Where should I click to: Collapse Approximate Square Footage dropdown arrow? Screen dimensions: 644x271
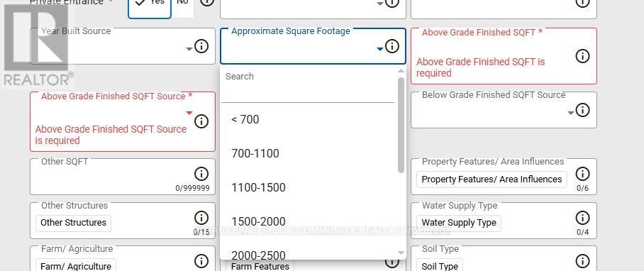(x=380, y=49)
